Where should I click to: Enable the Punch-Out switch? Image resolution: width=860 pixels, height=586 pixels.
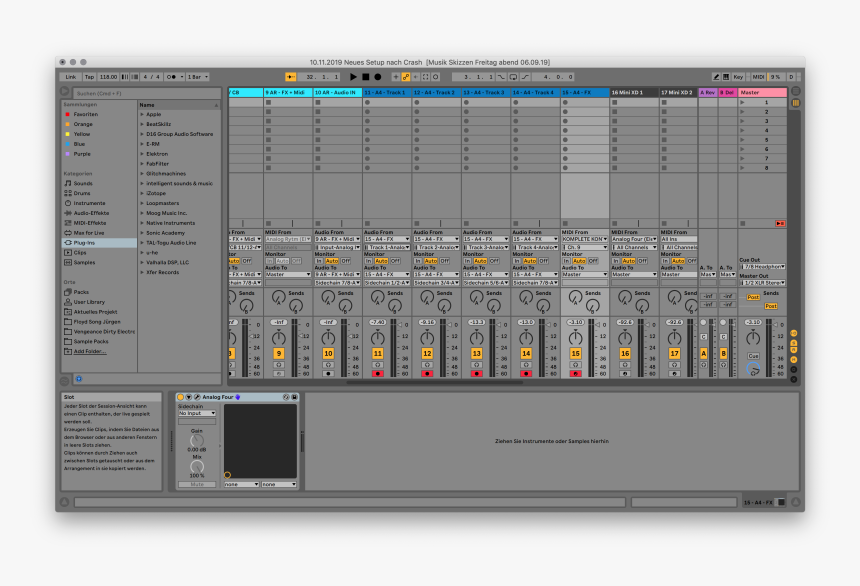[525, 77]
